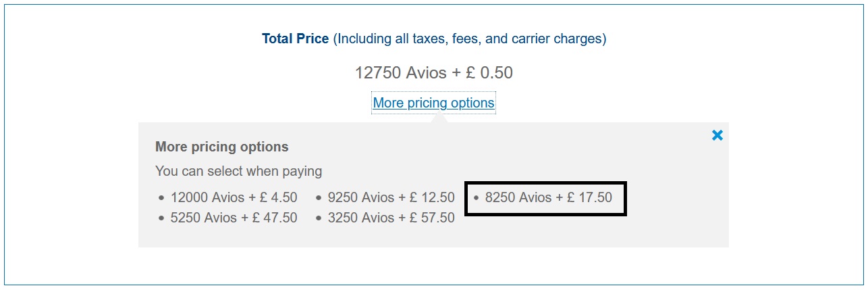Click the You can select when paying text
868x290 pixels.
pos(238,171)
